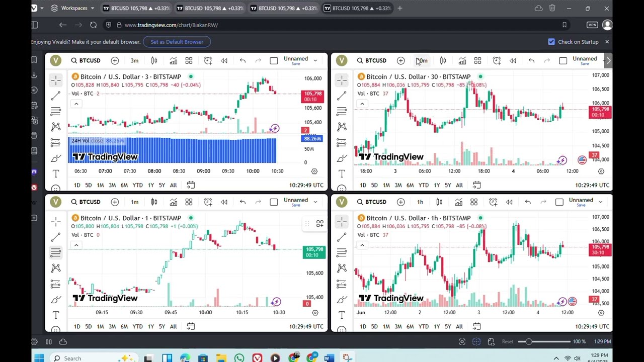
Task: Select YTD range in bottom-right chart
Action: (x=423, y=326)
